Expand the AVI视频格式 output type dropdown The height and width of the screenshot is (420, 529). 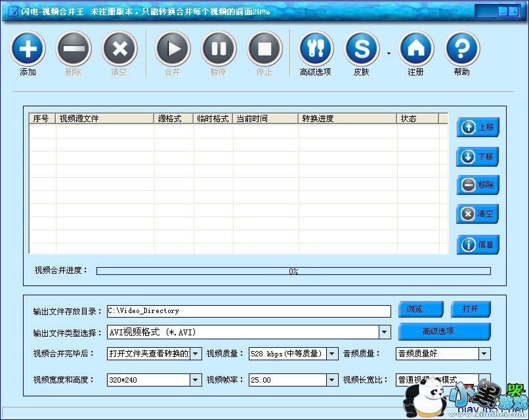pyautogui.click(x=385, y=333)
